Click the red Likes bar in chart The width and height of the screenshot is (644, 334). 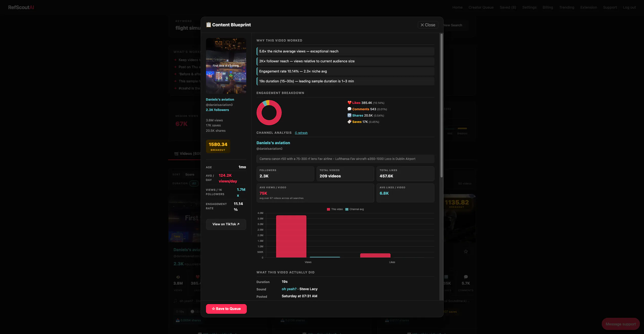(x=375, y=255)
